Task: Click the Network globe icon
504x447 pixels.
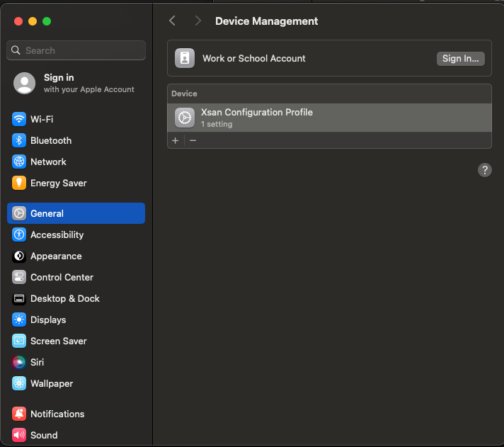Action: click(x=19, y=162)
